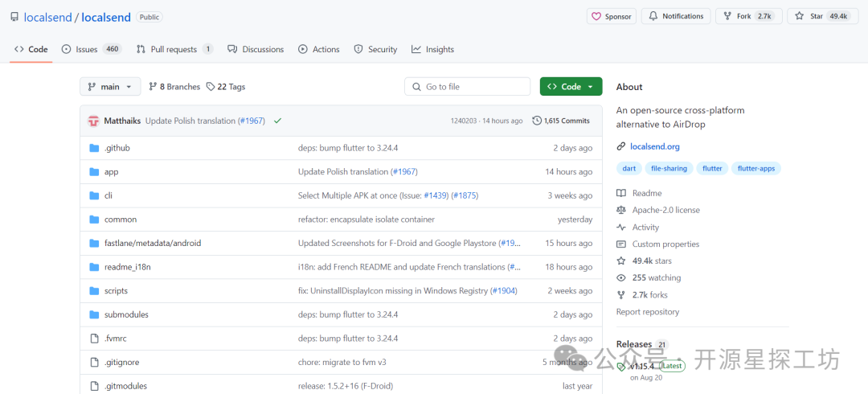Open the Notifications bell button
Viewport: 868px width, 394px height.
pos(676,16)
